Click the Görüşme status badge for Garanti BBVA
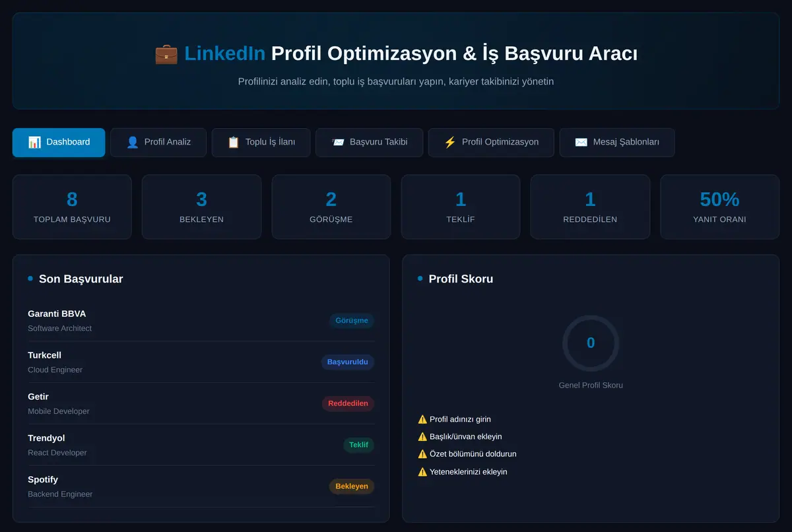The image size is (792, 532). pos(352,321)
